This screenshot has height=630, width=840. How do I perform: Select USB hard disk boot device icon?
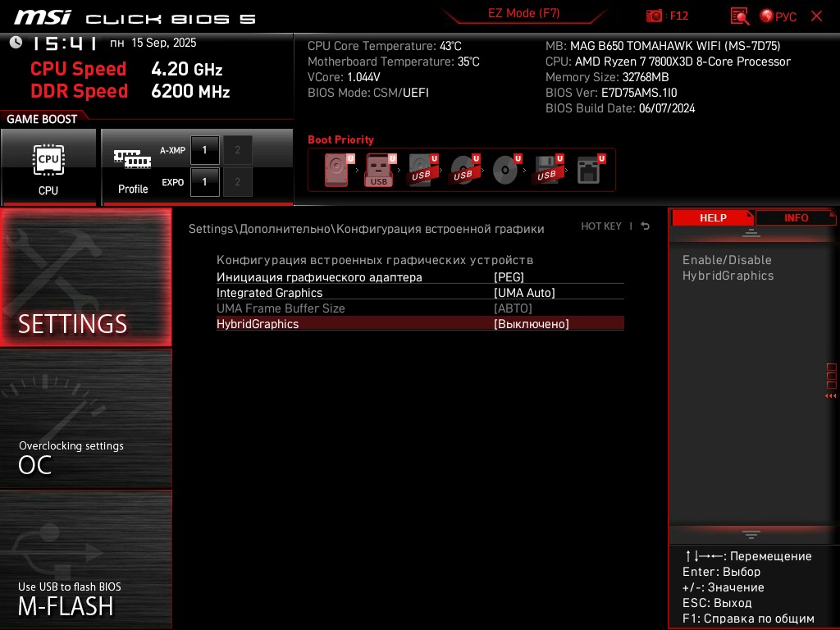(422, 170)
